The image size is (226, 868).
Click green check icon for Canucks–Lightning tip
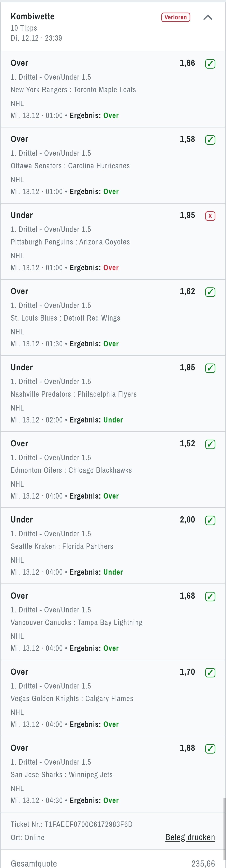[x=210, y=597]
